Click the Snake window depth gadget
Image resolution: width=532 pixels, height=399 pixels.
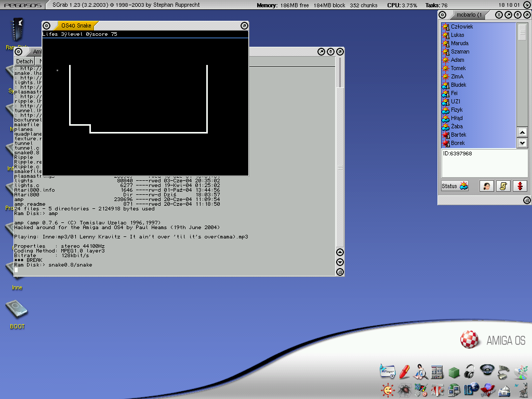point(244,26)
